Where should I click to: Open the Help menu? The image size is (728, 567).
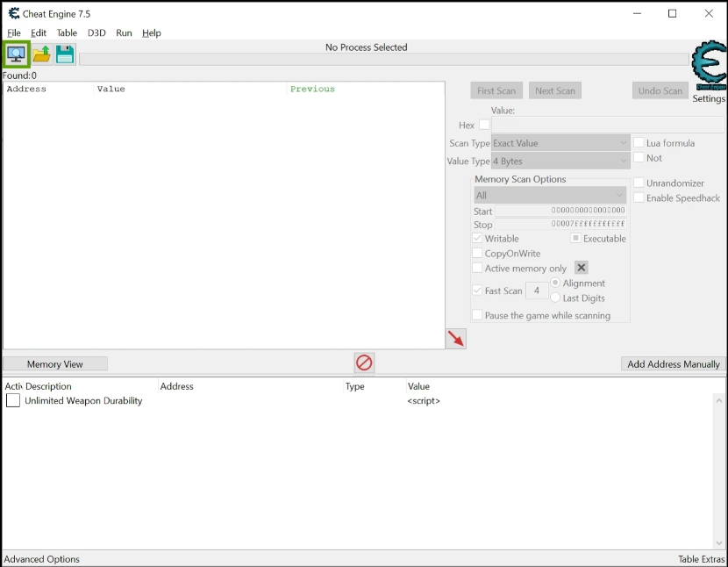(152, 32)
